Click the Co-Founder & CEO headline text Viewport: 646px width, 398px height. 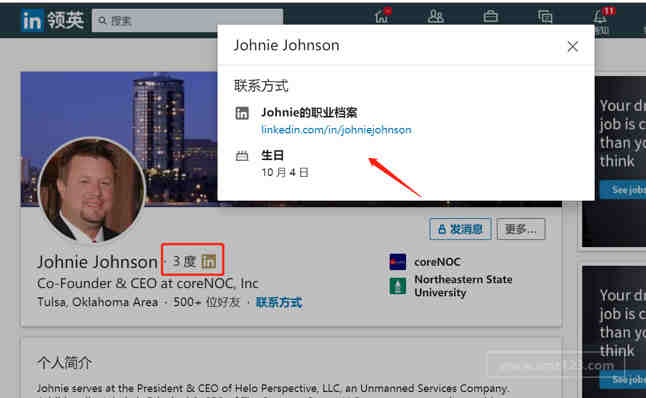point(147,283)
